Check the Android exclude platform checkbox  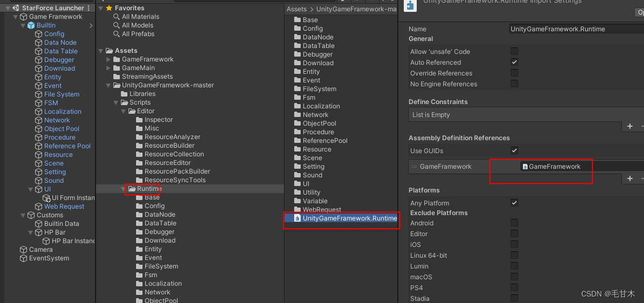pyautogui.click(x=514, y=223)
